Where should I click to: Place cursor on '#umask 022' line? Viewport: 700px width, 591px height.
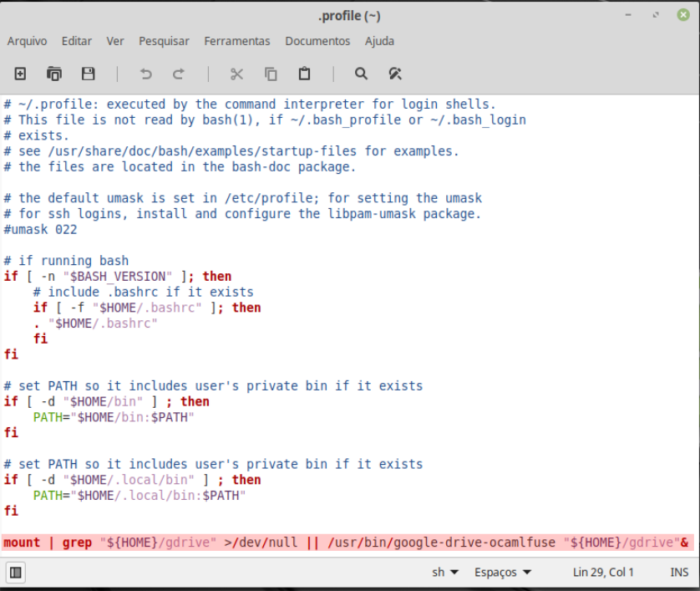coord(40,230)
